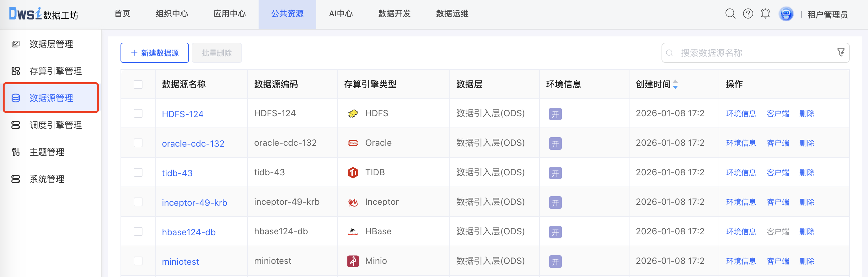
Task: Check the inceptor-49-krb row checkbox
Action: click(138, 202)
